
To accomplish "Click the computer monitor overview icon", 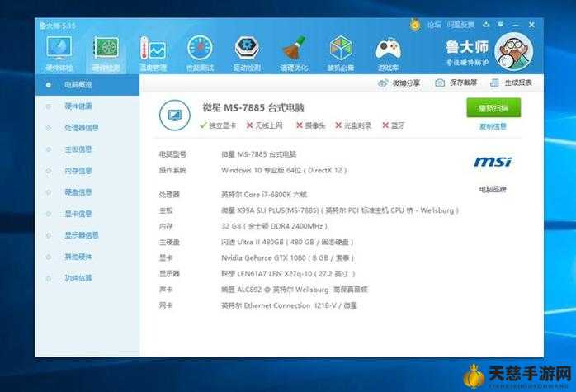I will [x=175, y=116].
